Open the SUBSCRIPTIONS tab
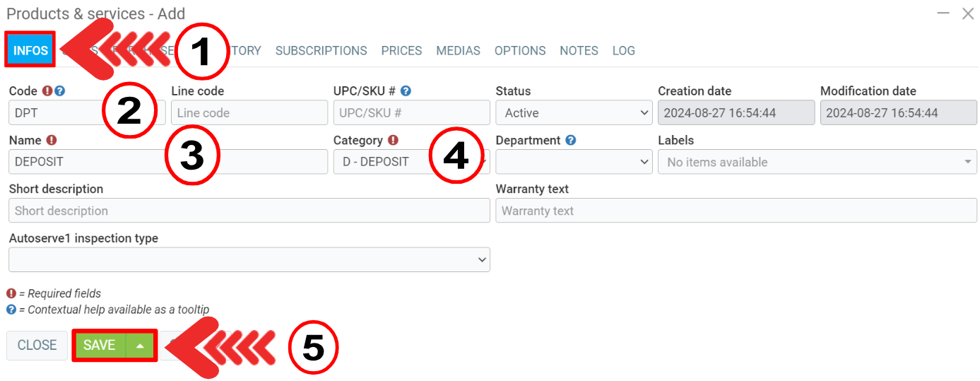This screenshot has width=980, height=381. click(x=321, y=51)
